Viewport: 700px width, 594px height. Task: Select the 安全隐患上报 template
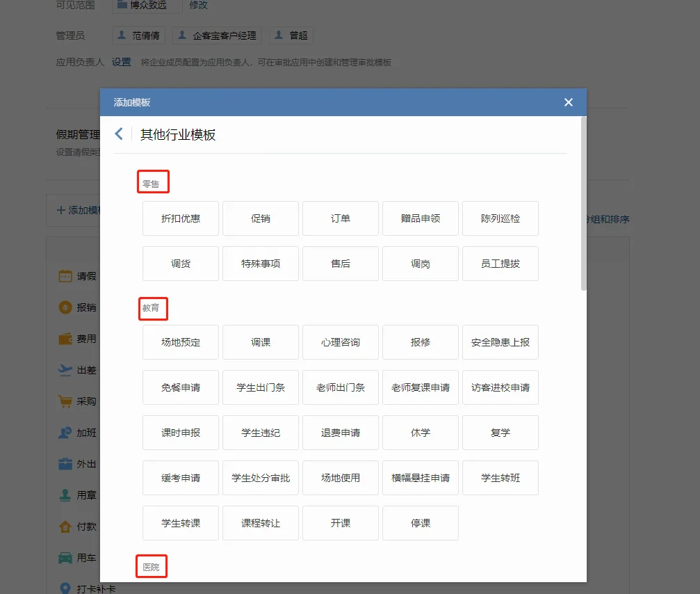[500, 342]
